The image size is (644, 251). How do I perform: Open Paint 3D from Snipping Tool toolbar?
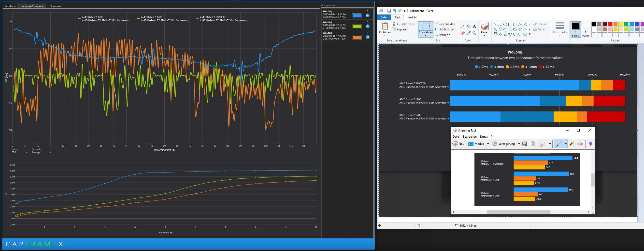tap(590, 144)
